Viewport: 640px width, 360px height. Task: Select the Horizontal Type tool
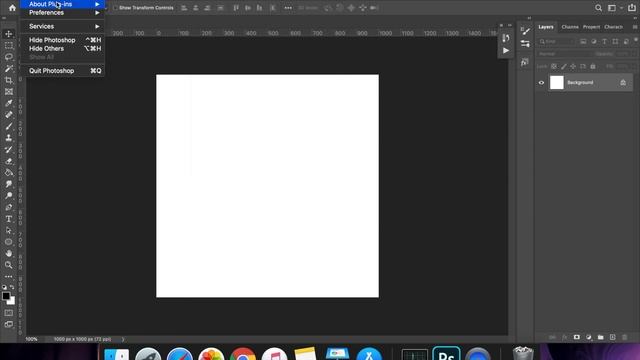[9, 219]
